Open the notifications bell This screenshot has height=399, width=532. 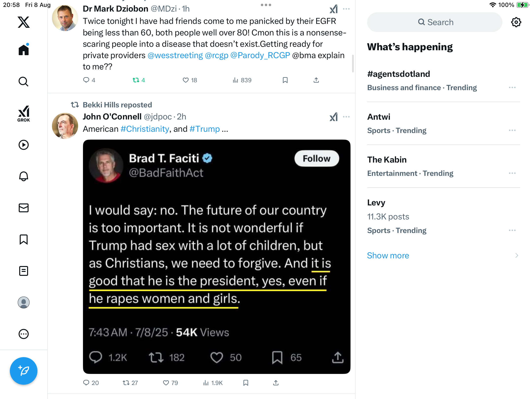pyautogui.click(x=24, y=176)
